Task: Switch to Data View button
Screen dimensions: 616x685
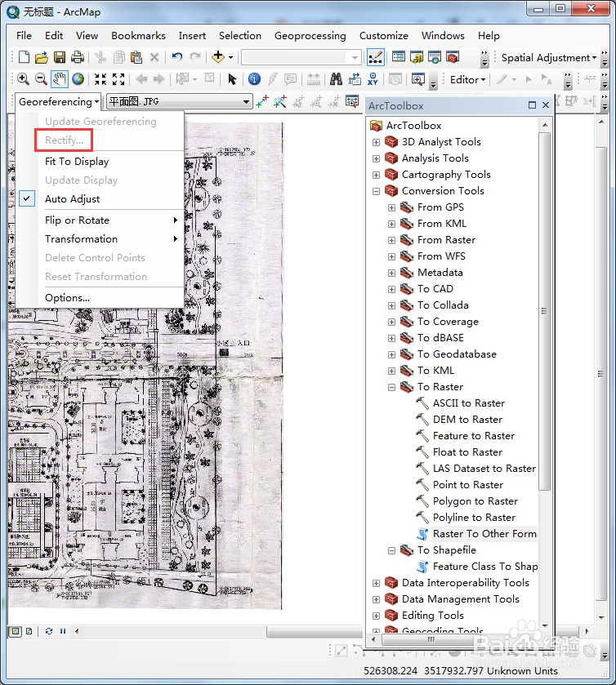Action: 16,631
